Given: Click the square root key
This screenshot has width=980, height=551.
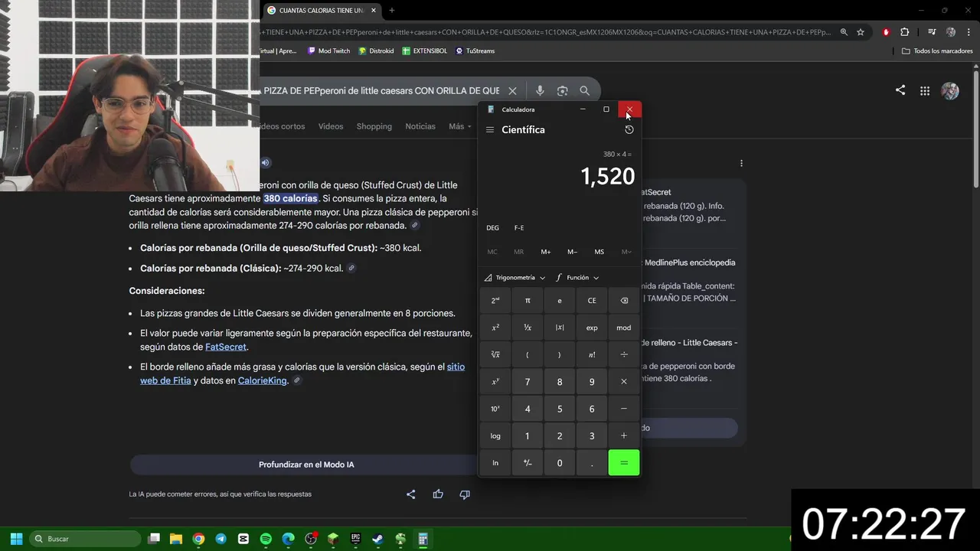Looking at the screenshot, I should 495,354.
